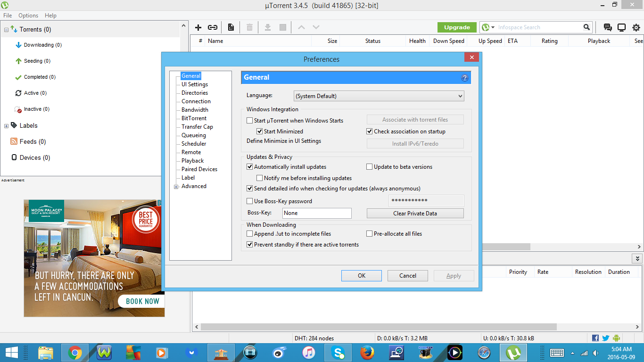This screenshot has width=644, height=362.
Task: Enable Pre-allocate all files
Action: (370, 234)
